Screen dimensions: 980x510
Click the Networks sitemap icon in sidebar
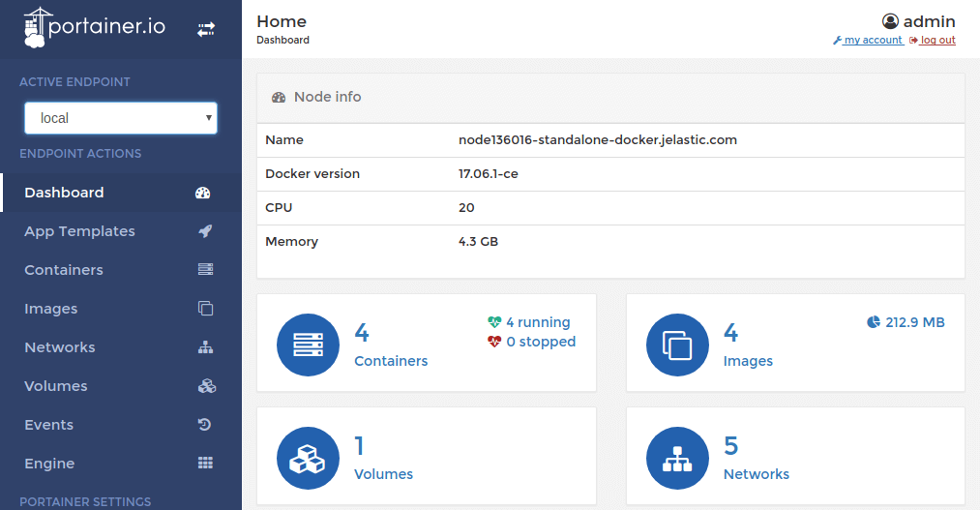(x=205, y=347)
